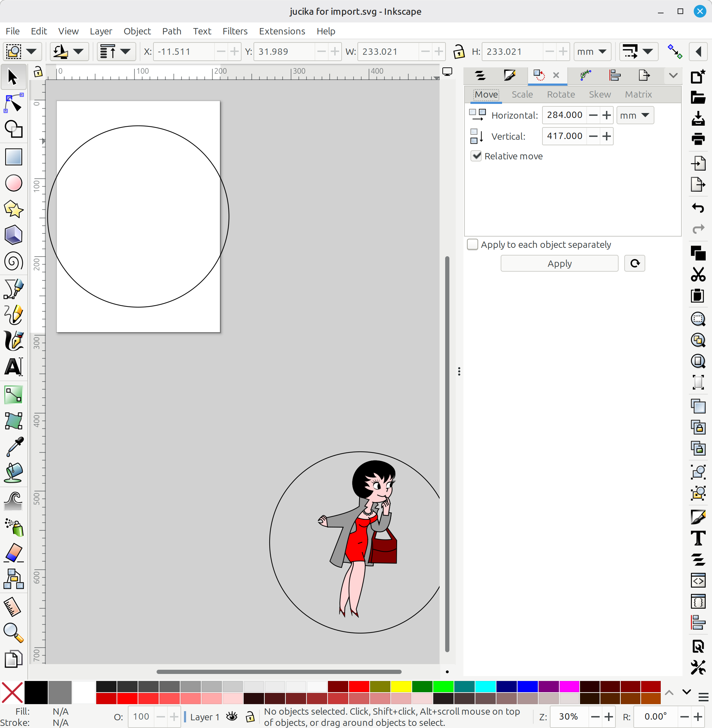Open the XML editor icon

point(698,581)
